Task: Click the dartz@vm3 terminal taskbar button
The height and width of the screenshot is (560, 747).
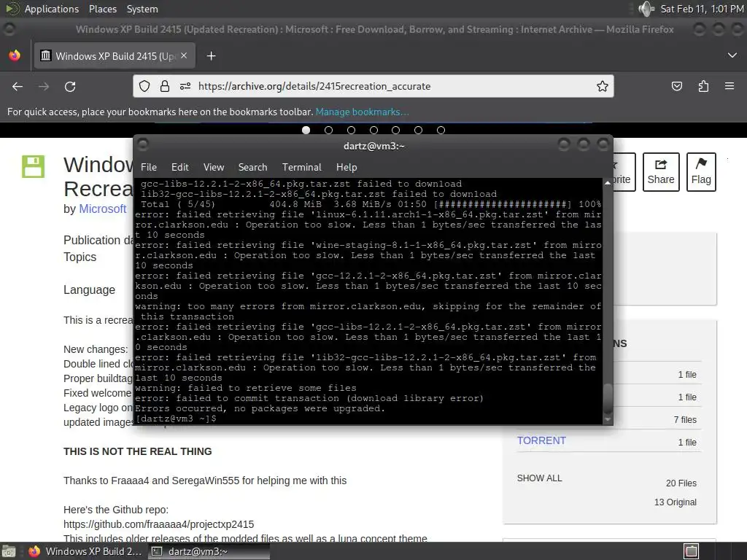Action: pos(208,551)
